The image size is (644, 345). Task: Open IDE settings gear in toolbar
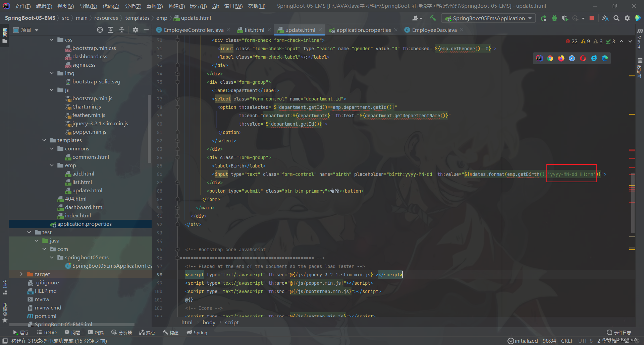627,18
